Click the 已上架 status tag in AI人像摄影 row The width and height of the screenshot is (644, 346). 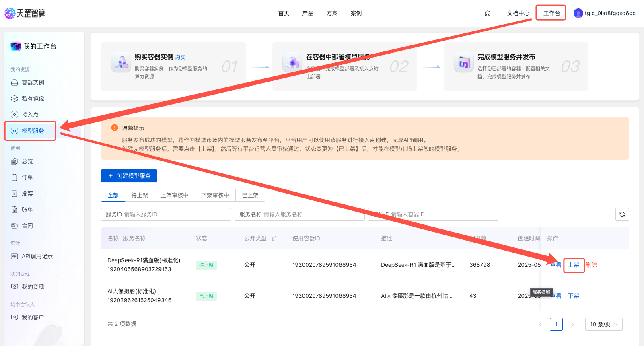tap(206, 296)
